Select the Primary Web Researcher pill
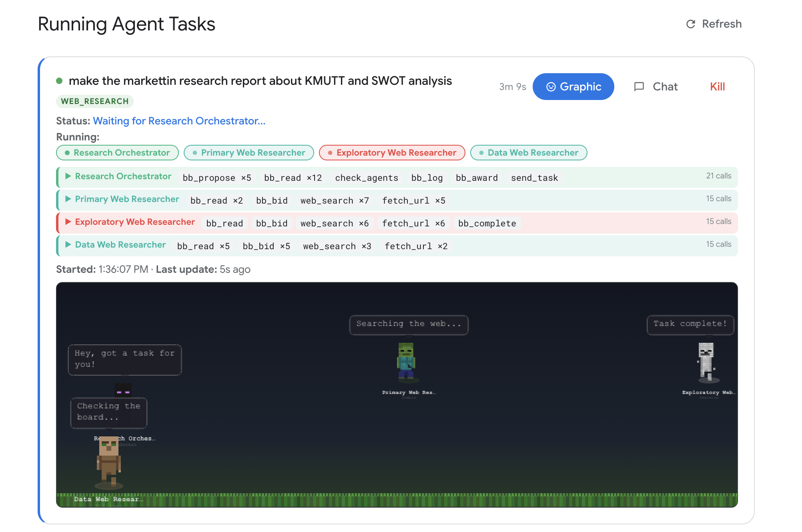 coord(249,153)
